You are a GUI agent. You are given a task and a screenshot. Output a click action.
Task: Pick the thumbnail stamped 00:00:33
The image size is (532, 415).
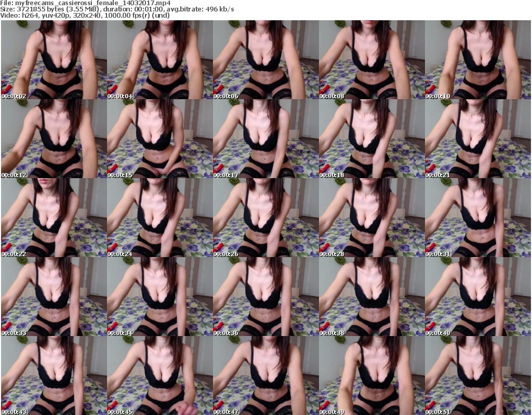coord(54,297)
